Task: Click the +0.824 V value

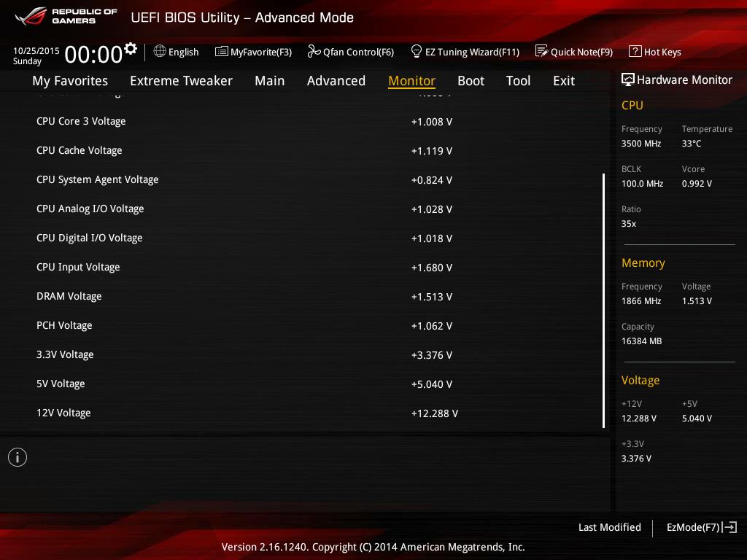Action: tap(432, 180)
